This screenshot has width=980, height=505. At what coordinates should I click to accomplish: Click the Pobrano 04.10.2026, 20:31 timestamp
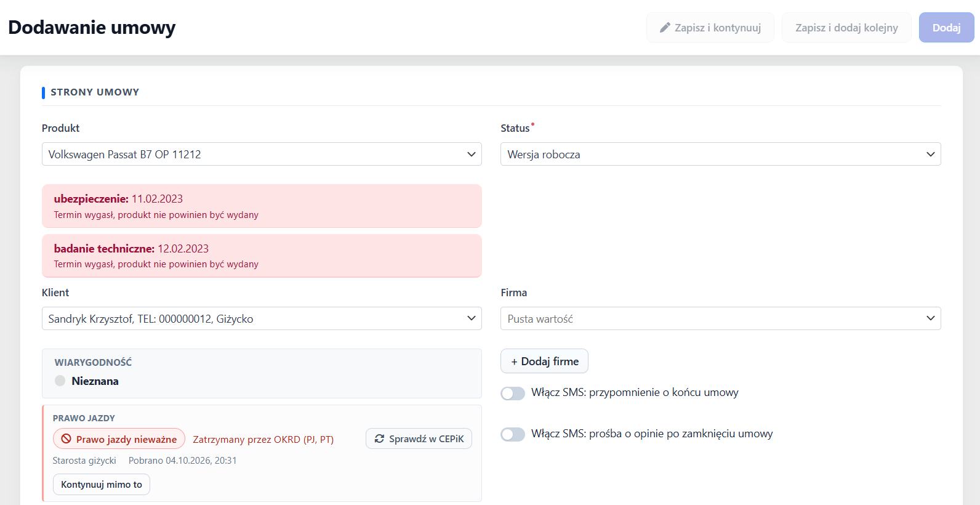click(183, 461)
